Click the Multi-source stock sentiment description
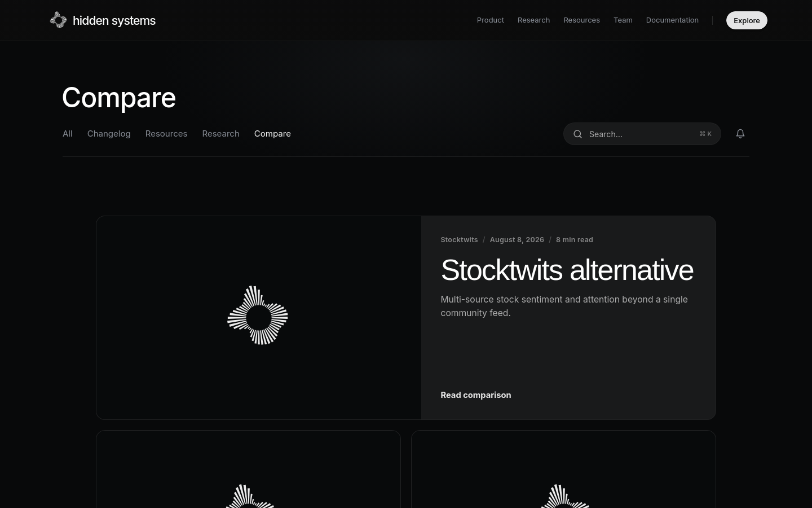 (564, 306)
